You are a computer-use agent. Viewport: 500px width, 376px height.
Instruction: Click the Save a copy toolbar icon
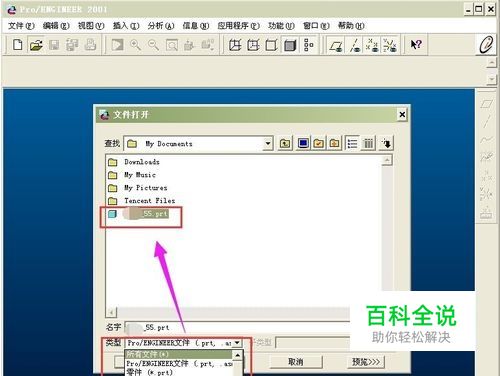click(72, 45)
